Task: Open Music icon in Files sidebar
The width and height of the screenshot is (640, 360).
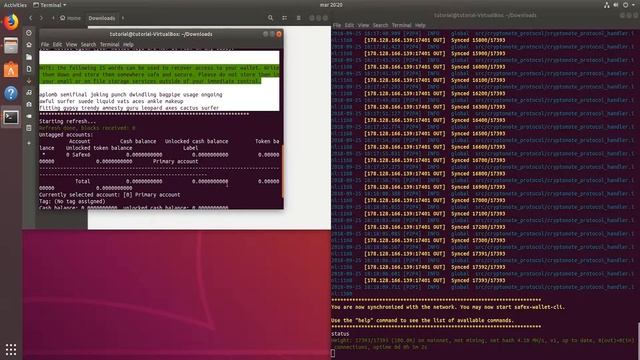Action: pyautogui.click(x=29, y=92)
